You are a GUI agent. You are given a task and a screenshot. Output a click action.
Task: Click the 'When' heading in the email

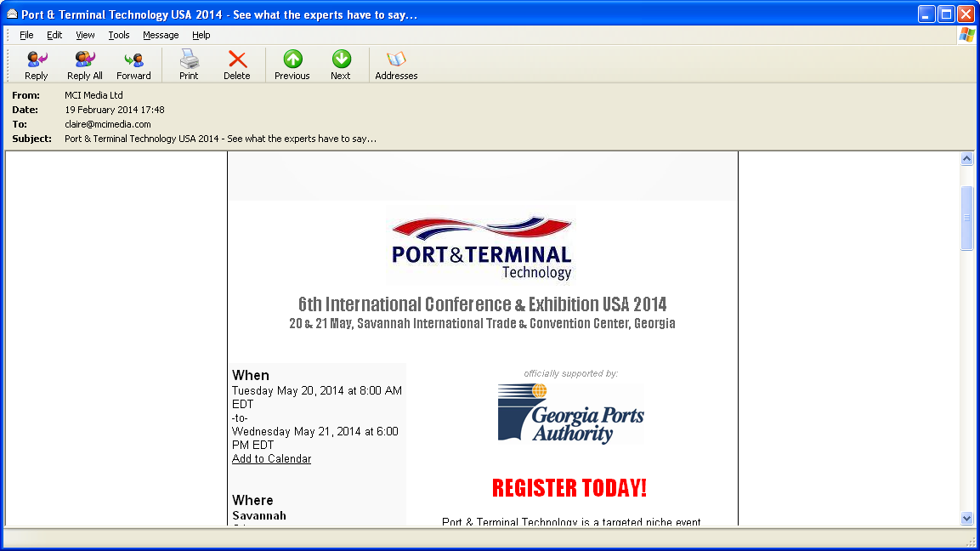pos(251,375)
